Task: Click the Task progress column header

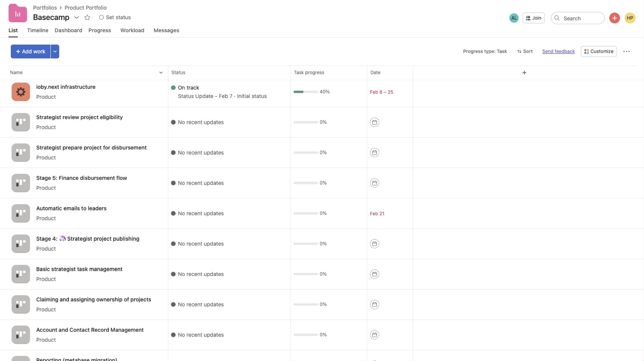Action: [309, 72]
